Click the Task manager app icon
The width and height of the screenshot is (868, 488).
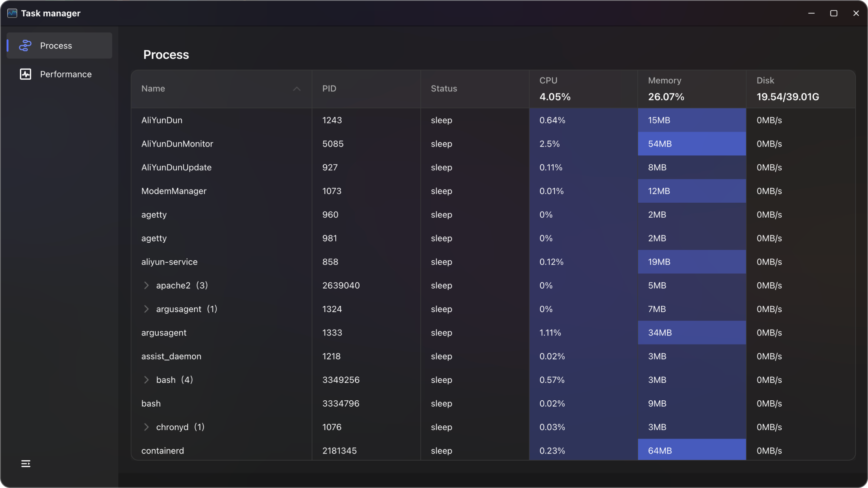[12, 13]
